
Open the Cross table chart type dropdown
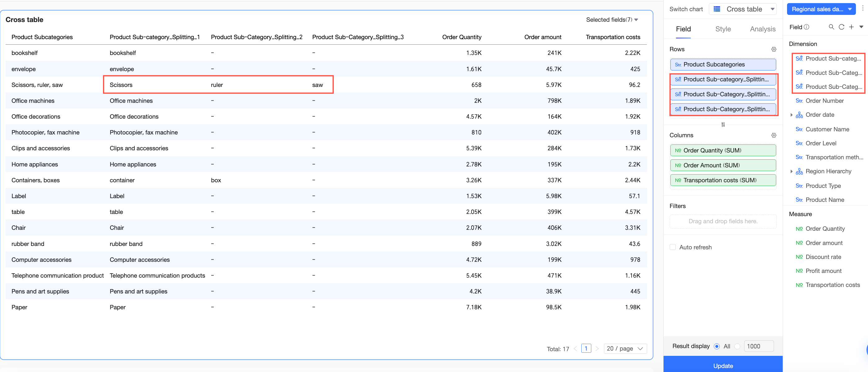(743, 9)
